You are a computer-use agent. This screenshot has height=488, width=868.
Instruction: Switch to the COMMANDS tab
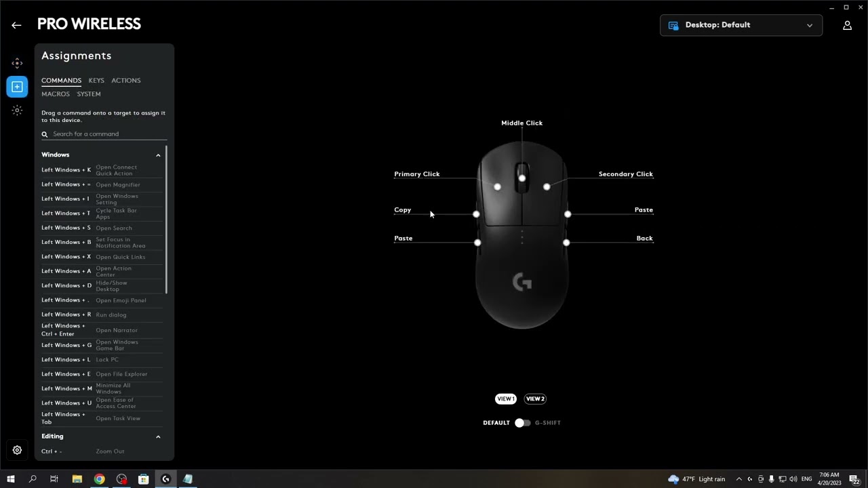pos(61,81)
